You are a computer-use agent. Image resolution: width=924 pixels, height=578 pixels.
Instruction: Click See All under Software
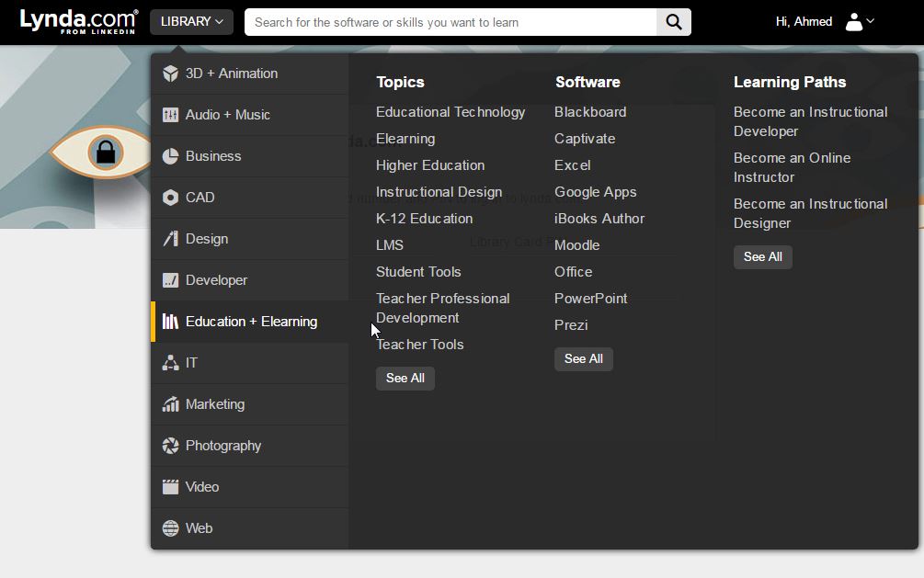coord(584,358)
